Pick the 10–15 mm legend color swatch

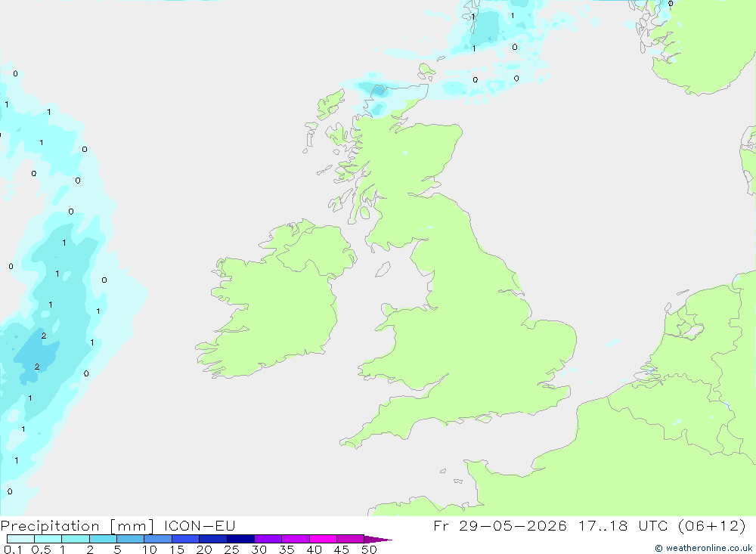pyautogui.click(x=158, y=539)
